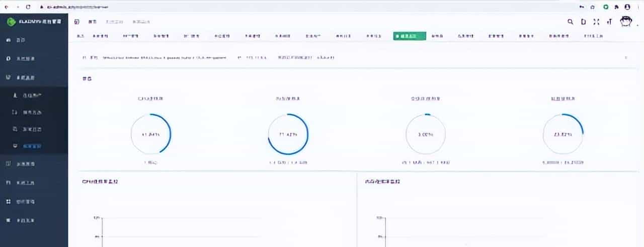
Task: Click the gauge showing 3.02%
Action: tap(426, 134)
